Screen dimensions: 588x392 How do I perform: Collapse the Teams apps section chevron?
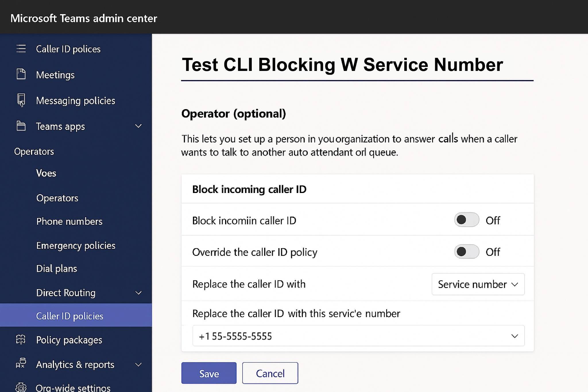(x=138, y=126)
